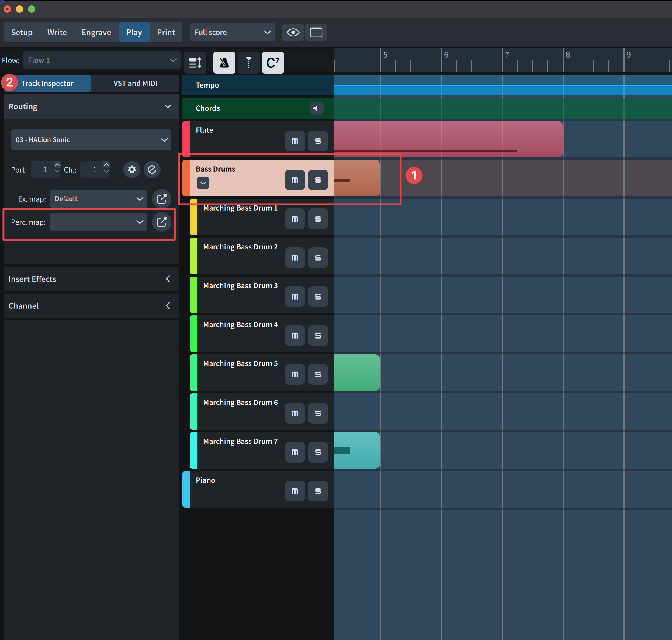Open the 03 - HALion Sonic dropdown
This screenshot has height=640, width=672.
click(x=91, y=140)
